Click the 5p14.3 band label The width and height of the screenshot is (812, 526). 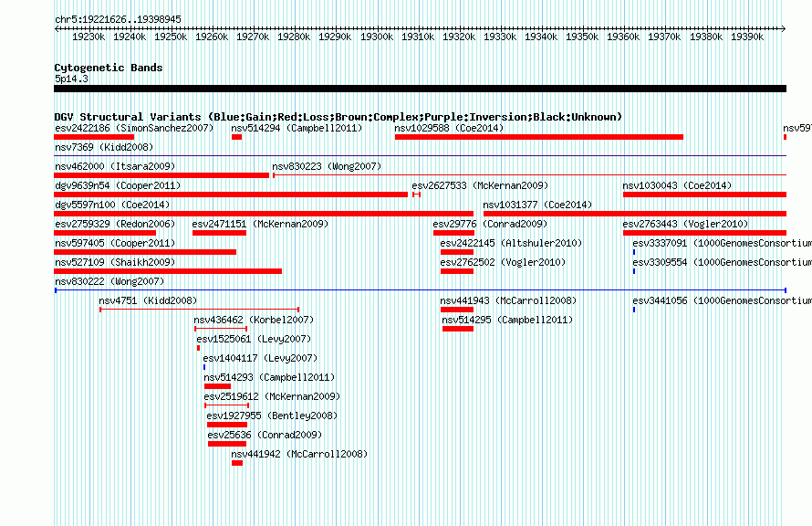coord(71,79)
